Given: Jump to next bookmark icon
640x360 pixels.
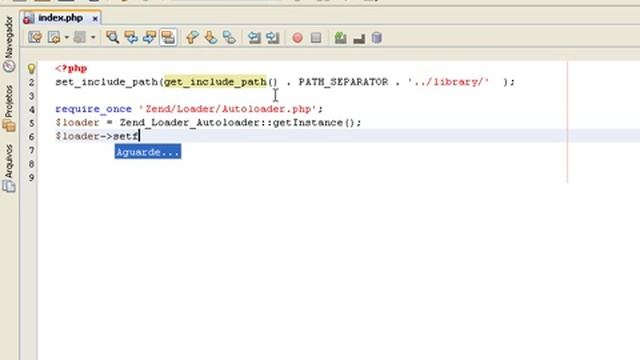Looking at the screenshot, I should pos(211,38).
